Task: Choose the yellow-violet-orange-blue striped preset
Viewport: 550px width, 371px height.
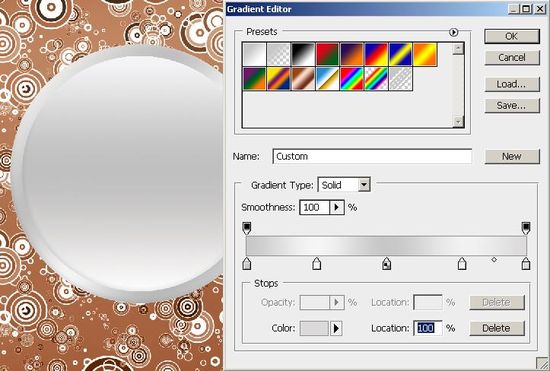Action: [279, 79]
